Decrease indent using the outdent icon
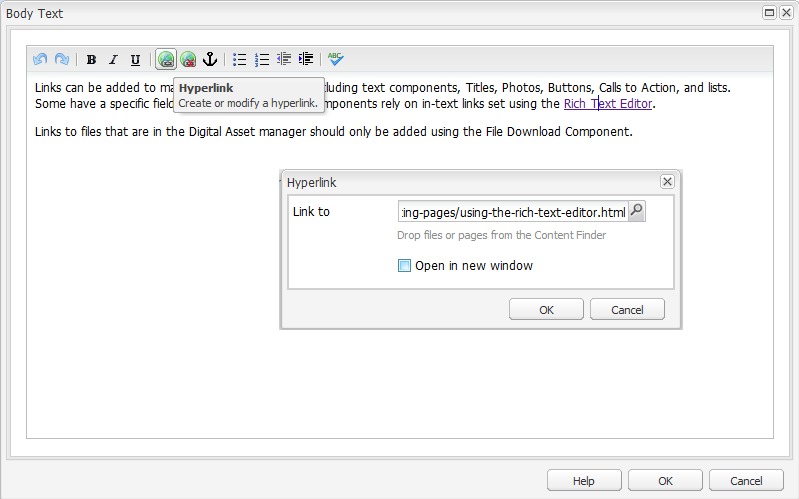This screenshot has width=799, height=499. coord(284,60)
